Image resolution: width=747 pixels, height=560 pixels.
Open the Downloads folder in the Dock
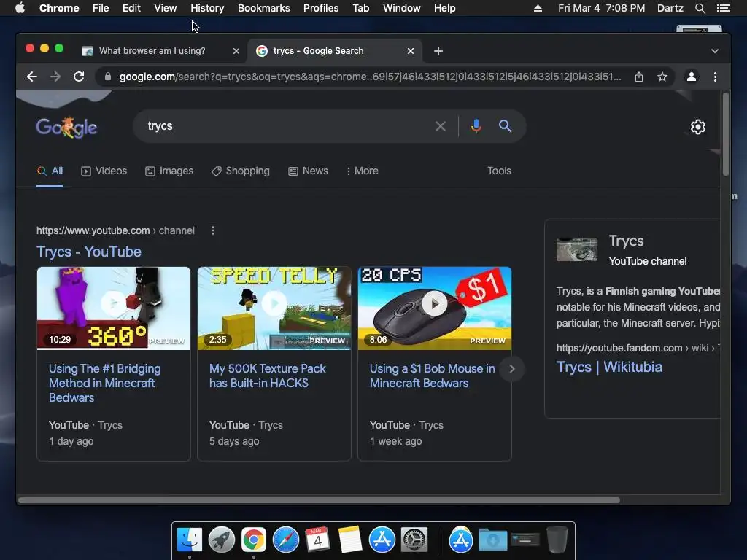492,540
